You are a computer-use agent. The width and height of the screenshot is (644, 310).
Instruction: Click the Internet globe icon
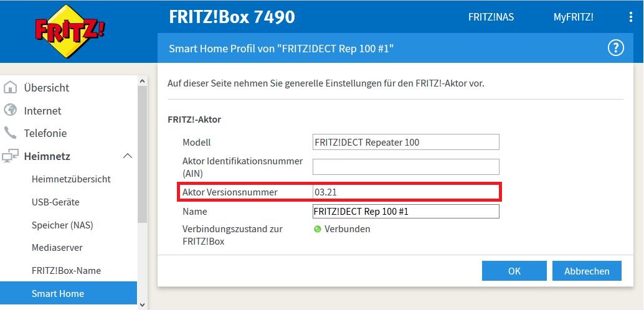tap(11, 111)
